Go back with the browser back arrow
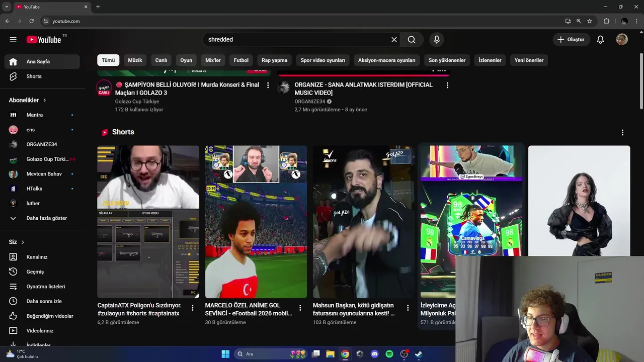644x362 pixels. pyautogui.click(x=7, y=21)
